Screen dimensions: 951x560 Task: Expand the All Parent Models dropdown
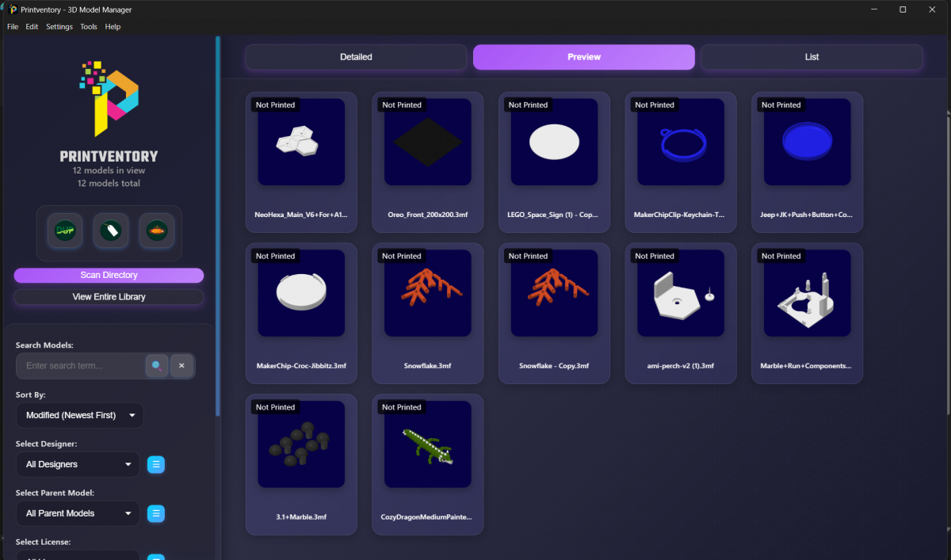coord(78,513)
